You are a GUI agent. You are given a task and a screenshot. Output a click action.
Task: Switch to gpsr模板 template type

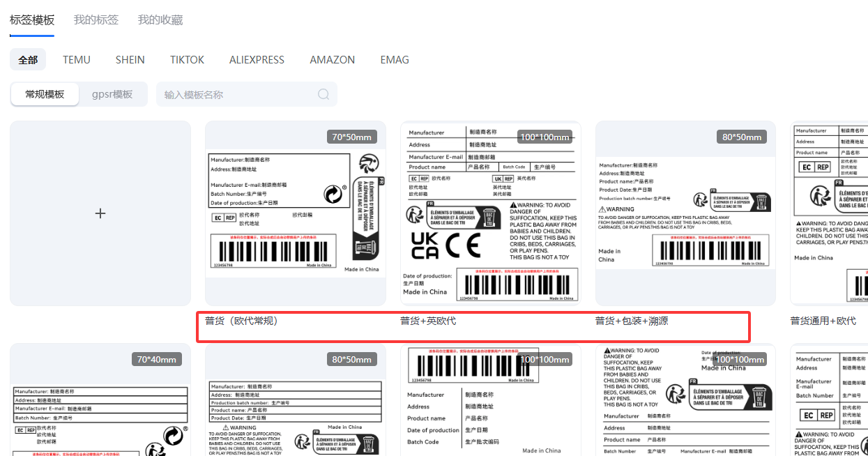112,94
